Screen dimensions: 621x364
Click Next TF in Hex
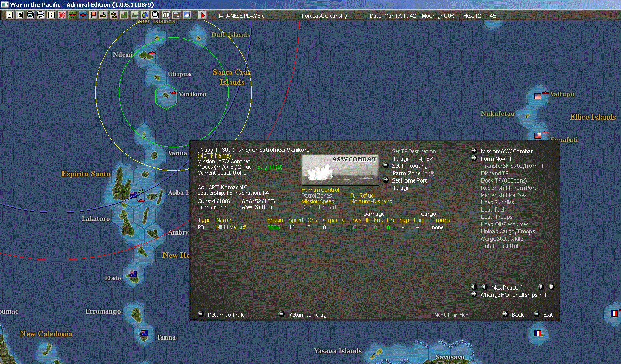click(451, 315)
